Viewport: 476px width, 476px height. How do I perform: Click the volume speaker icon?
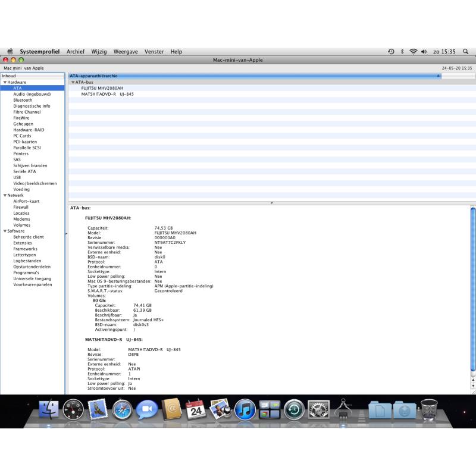[x=424, y=52]
